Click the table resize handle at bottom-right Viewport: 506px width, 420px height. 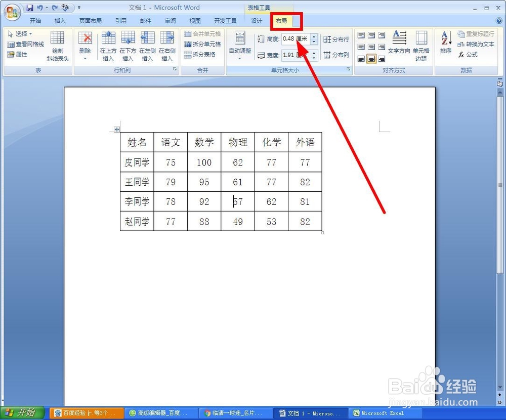point(322,233)
